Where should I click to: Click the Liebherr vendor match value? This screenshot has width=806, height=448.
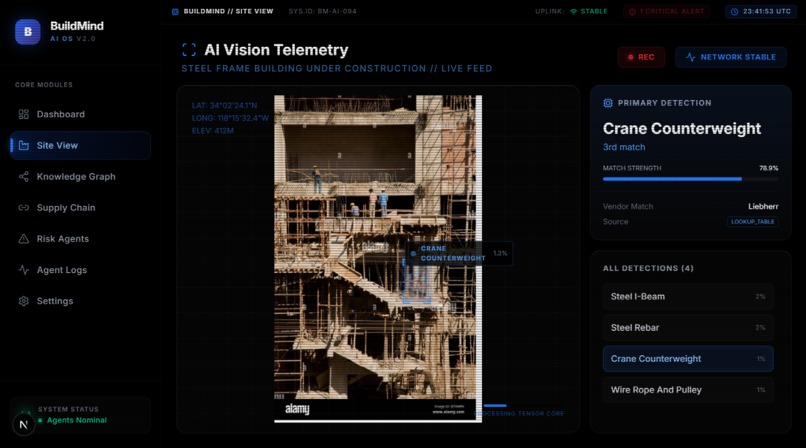coord(763,207)
